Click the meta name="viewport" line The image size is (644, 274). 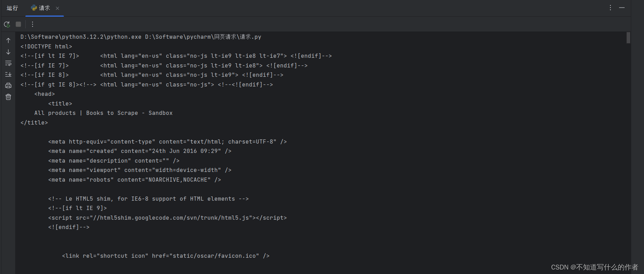(x=140, y=170)
